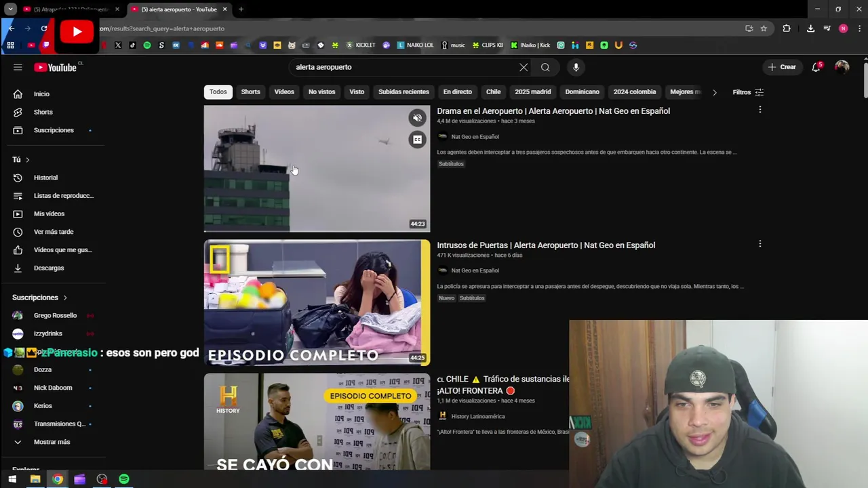The image size is (868, 488).
Task: Play the History Episodio Completo thumbnail
Action: [317, 422]
